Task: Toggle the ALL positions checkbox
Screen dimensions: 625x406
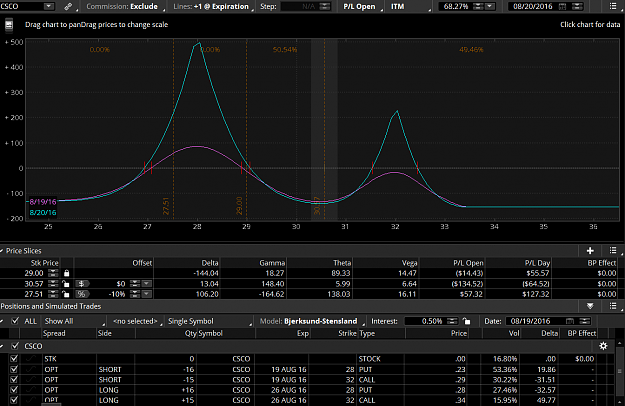Action: [15, 321]
